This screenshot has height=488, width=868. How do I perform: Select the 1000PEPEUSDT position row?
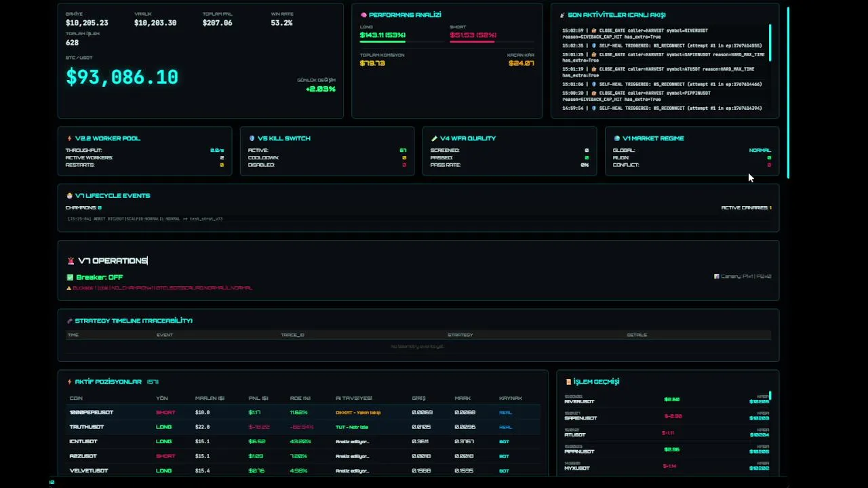pos(303,412)
